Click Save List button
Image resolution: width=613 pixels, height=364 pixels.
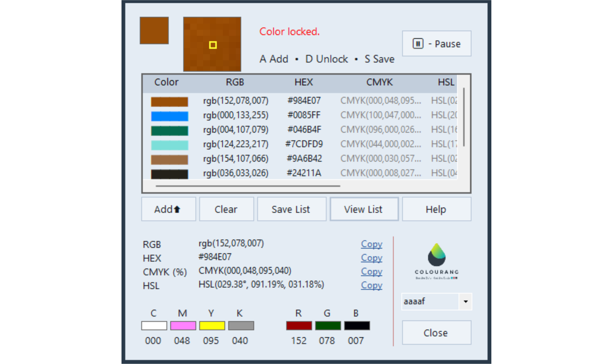[x=291, y=209]
